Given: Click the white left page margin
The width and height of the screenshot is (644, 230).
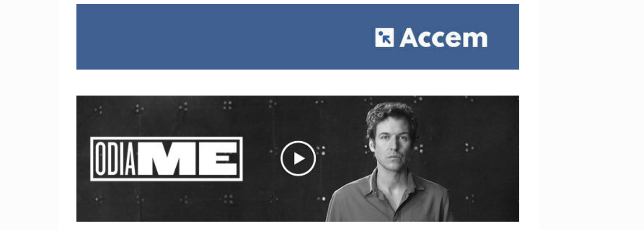Looking at the screenshot, I should click(x=29, y=115).
